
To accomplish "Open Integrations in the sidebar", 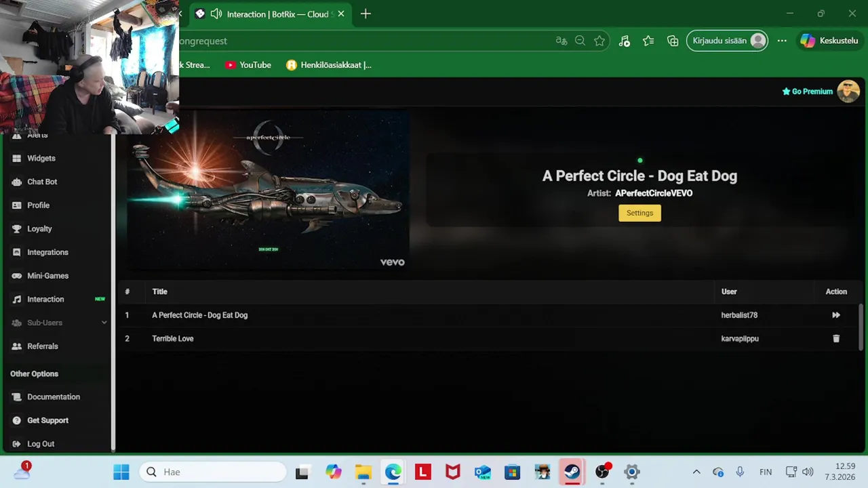I will tap(47, 252).
